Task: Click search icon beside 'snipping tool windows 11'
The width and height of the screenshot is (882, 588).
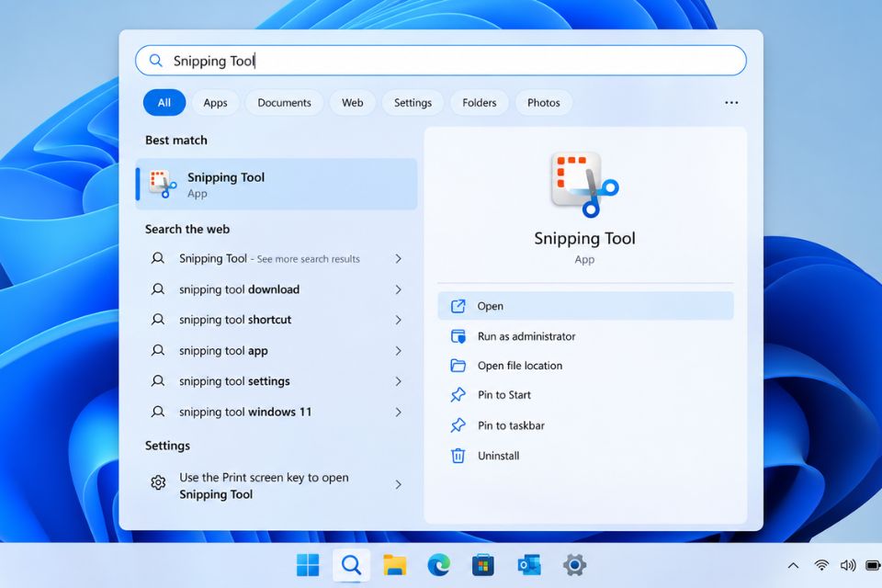Action: pos(158,412)
